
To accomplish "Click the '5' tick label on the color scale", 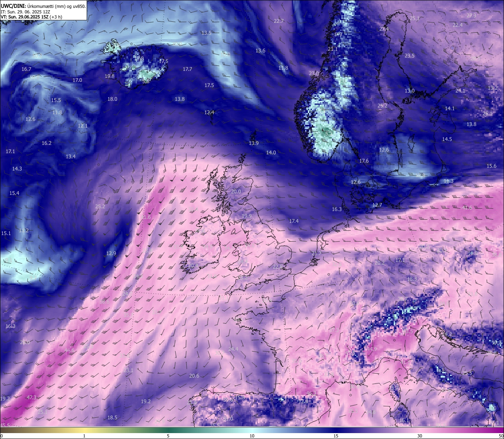I will click(x=168, y=436).
